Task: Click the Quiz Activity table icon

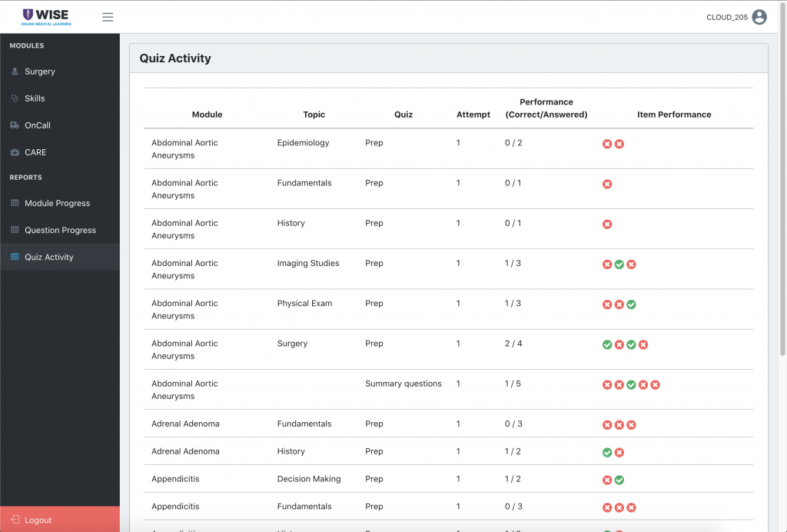Action: 15,257
